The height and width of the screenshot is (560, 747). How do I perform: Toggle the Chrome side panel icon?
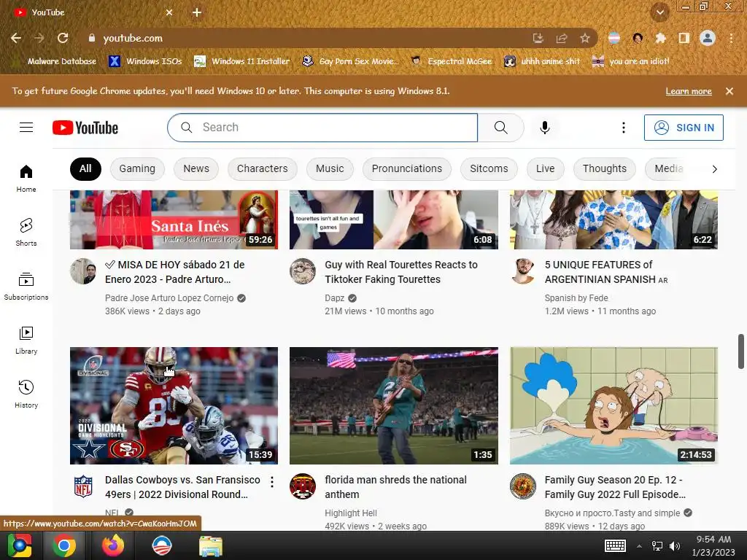tap(684, 38)
